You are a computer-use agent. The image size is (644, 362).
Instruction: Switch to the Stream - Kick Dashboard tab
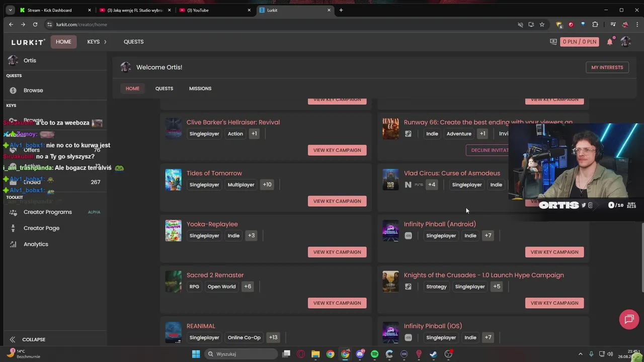coord(55,10)
